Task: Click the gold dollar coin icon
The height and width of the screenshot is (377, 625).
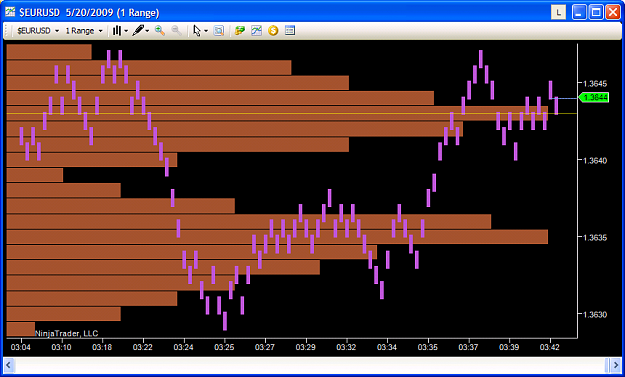Action: pyautogui.click(x=273, y=30)
